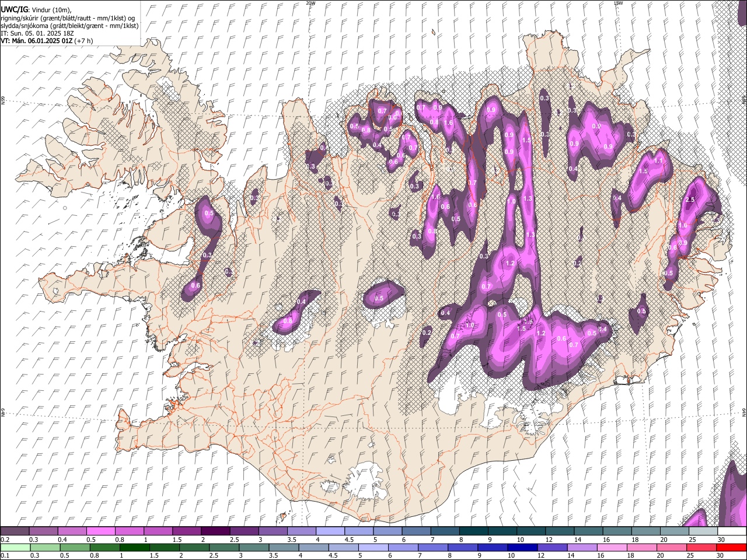The width and height of the screenshot is (747, 560).
Task: Click the '2.5' precipitation value on the map
Action: click(690, 200)
